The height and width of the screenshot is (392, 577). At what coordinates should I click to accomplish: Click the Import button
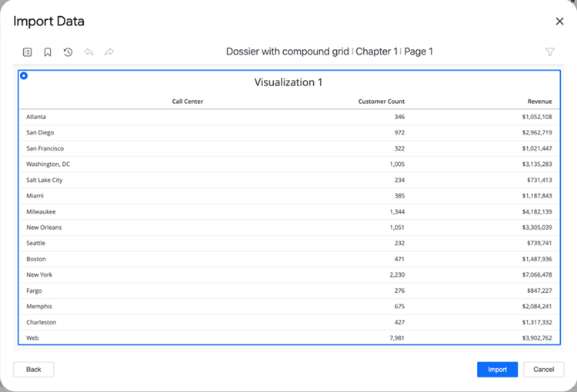point(497,370)
